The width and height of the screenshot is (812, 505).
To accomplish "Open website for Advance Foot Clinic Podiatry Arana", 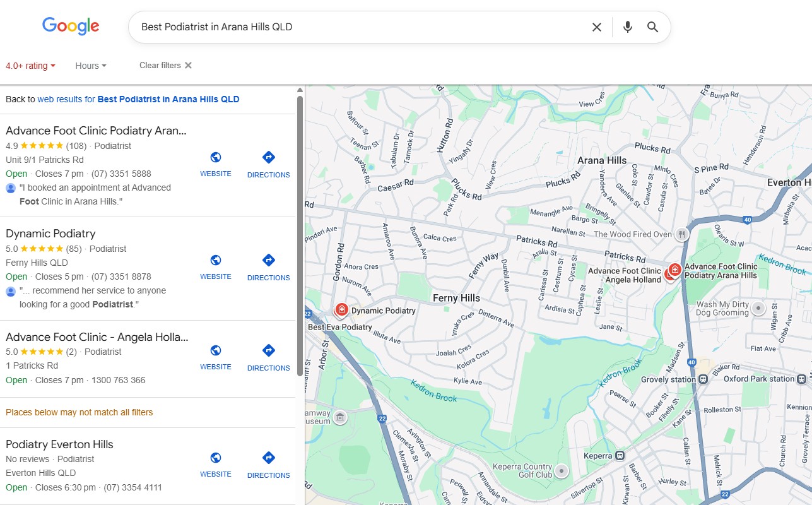I will click(216, 163).
